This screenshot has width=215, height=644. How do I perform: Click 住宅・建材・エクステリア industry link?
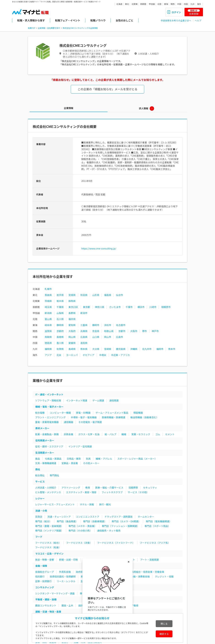(49, 447)
